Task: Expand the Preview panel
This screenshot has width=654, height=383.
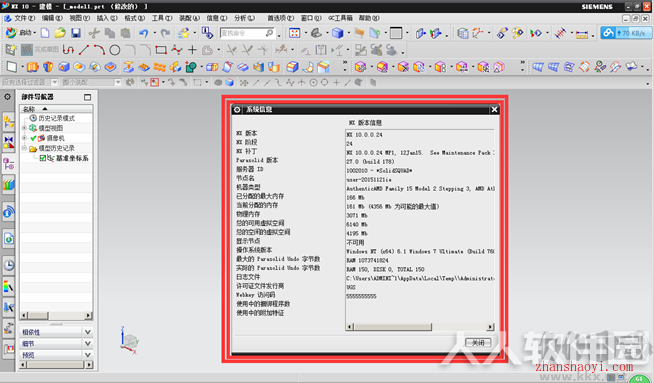Action: click(88, 355)
